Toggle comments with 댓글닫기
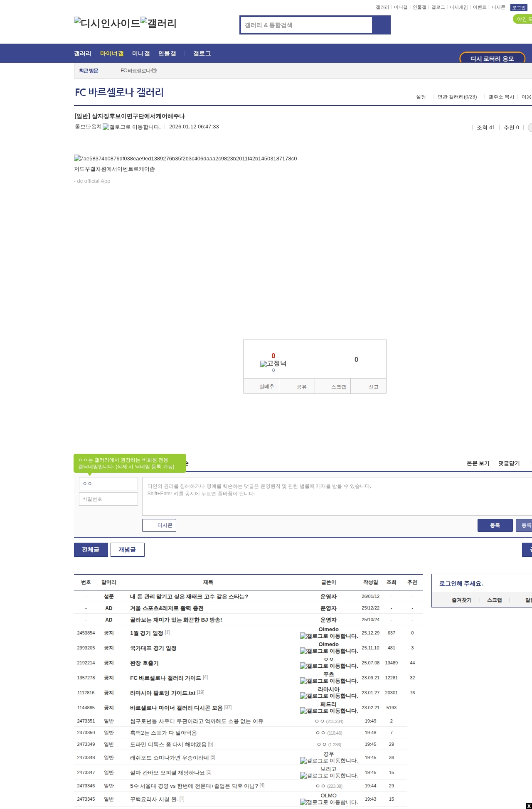The height and width of the screenshot is (809, 532). (x=509, y=463)
